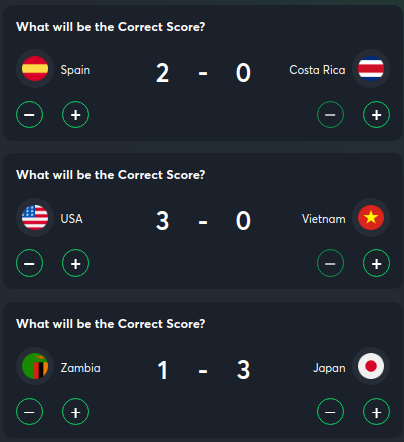
Task: Click the Vietnam flag icon
Action: [371, 217]
